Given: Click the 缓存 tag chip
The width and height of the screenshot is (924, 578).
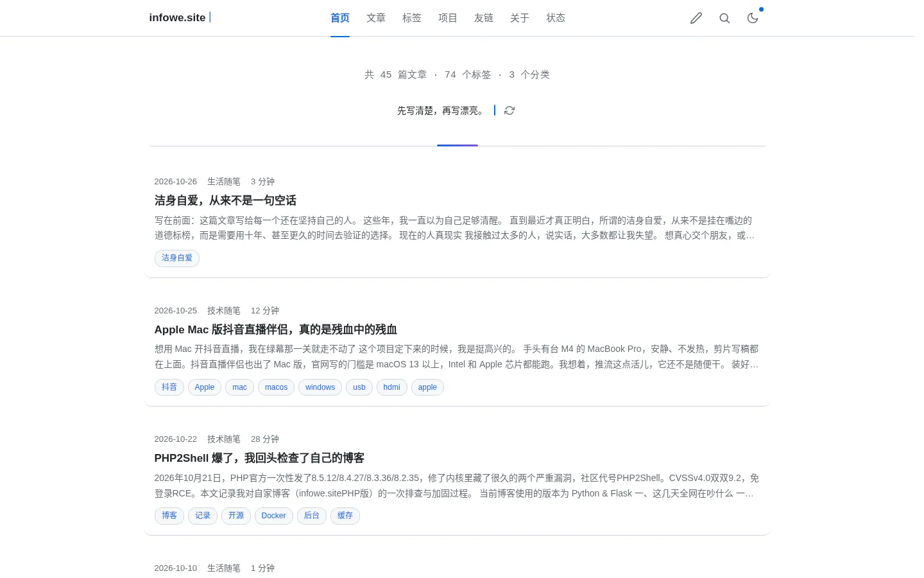Looking at the screenshot, I should (x=345, y=516).
